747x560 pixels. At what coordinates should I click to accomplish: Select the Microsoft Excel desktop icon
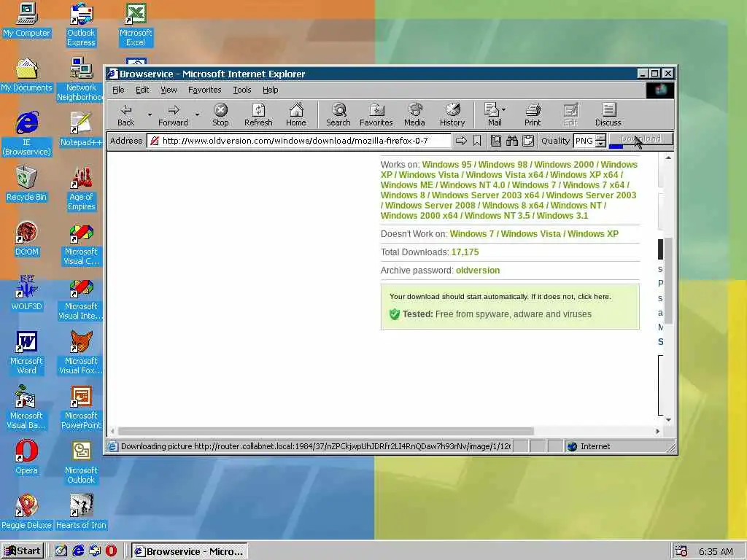point(136,25)
